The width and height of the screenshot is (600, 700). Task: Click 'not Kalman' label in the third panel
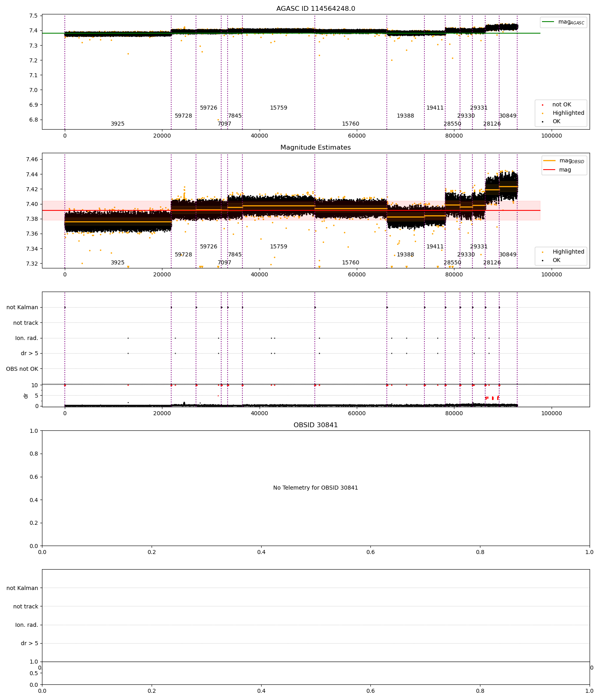[22, 308]
